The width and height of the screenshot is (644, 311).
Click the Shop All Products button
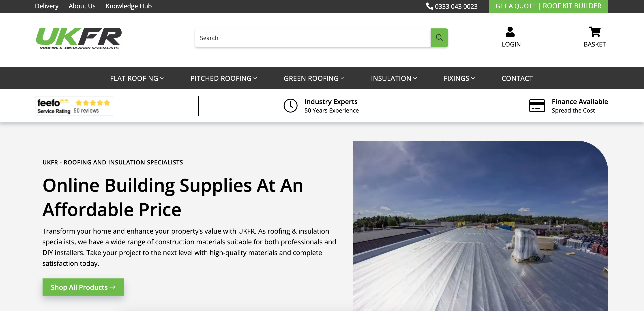[x=83, y=287]
